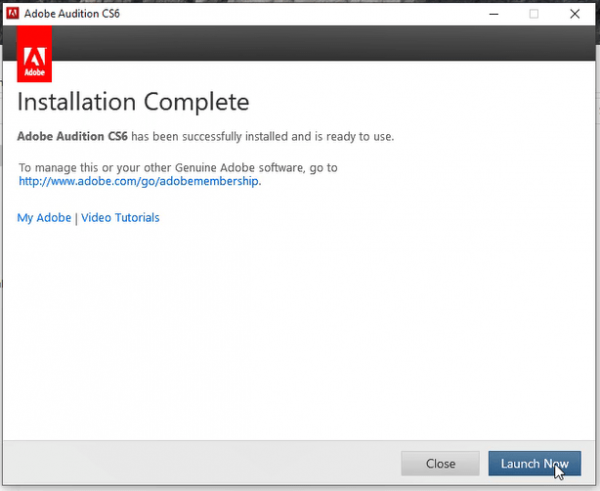This screenshot has width=600, height=491.
Task: Click the disabled maximize window button
Action: pyautogui.click(x=533, y=13)
